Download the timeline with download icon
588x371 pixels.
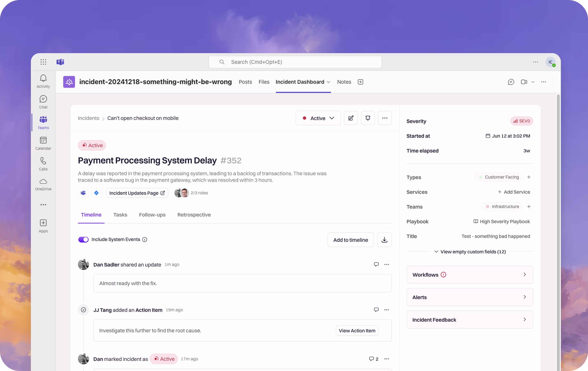384,240
